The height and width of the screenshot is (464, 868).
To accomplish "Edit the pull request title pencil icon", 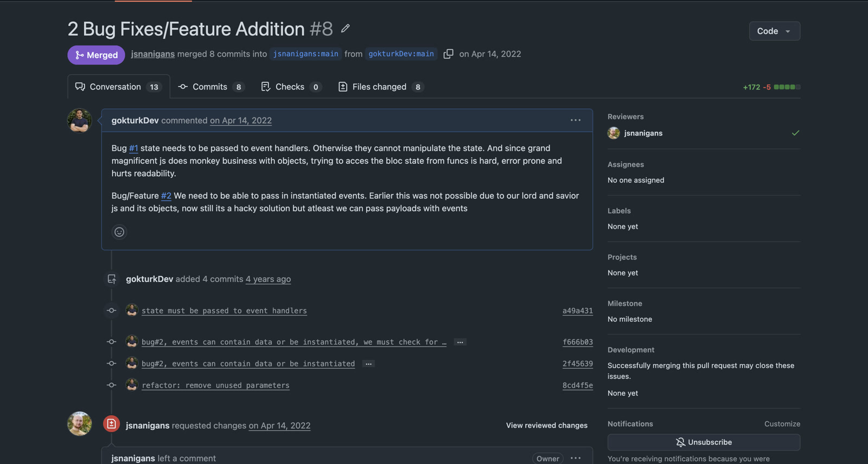I will coord(346,28).
